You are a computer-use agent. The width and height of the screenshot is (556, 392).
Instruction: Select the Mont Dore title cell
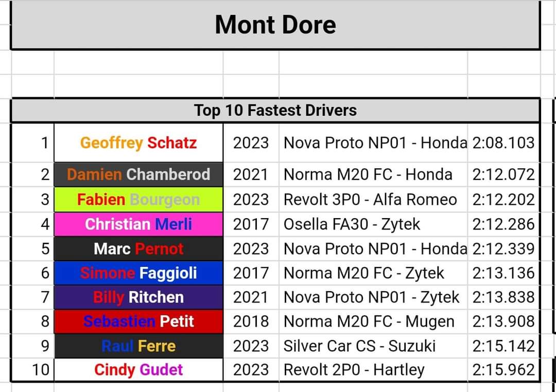point(275,25)
